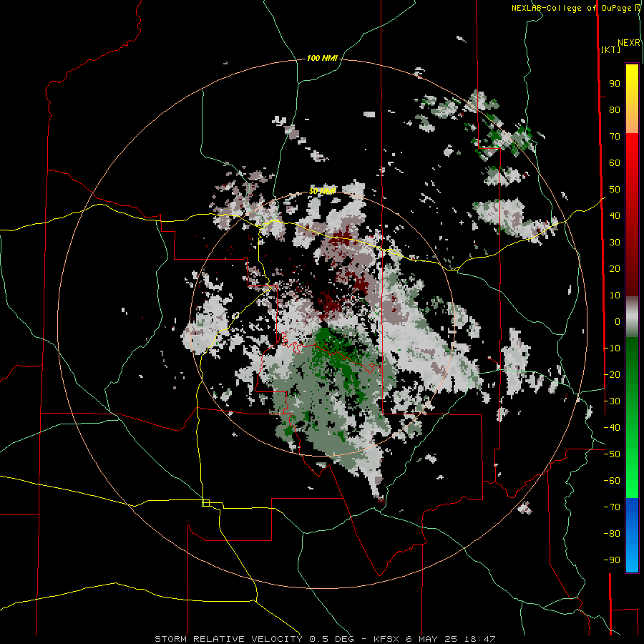Select the 90 value on velocity scale
This screenshot has height=644, width=644.
click(615, 84)
